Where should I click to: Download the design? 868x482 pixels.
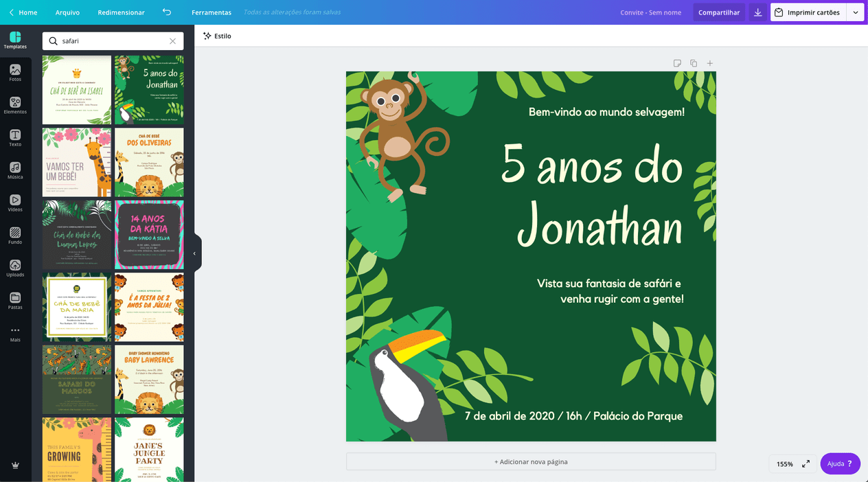(x=757, y=12)
